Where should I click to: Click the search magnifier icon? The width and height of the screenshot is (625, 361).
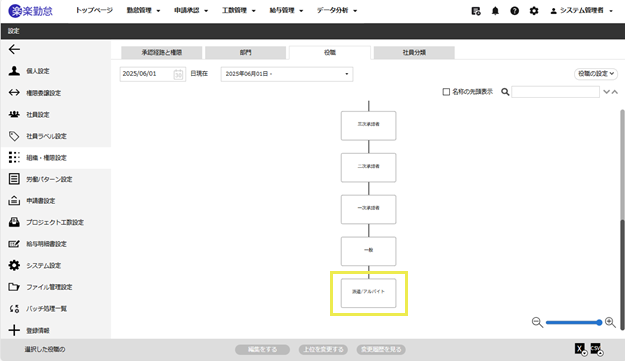point(505,92)
